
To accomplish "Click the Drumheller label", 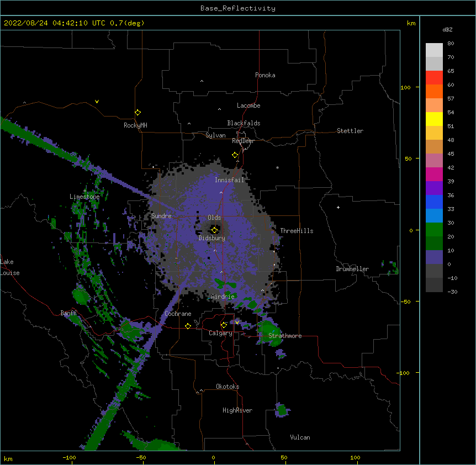I will pyautogui.click(x=352, y=269).
